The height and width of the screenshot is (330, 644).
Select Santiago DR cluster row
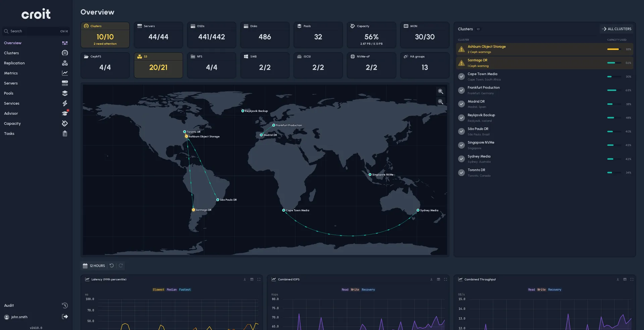click(545, 63)
